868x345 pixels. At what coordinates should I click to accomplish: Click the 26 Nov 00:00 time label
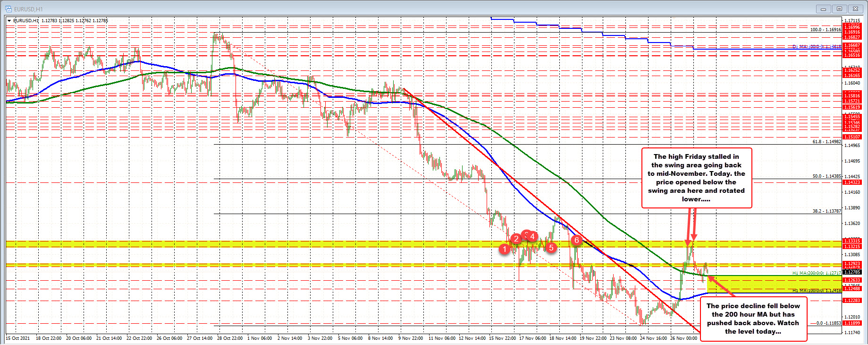point(683,338)
